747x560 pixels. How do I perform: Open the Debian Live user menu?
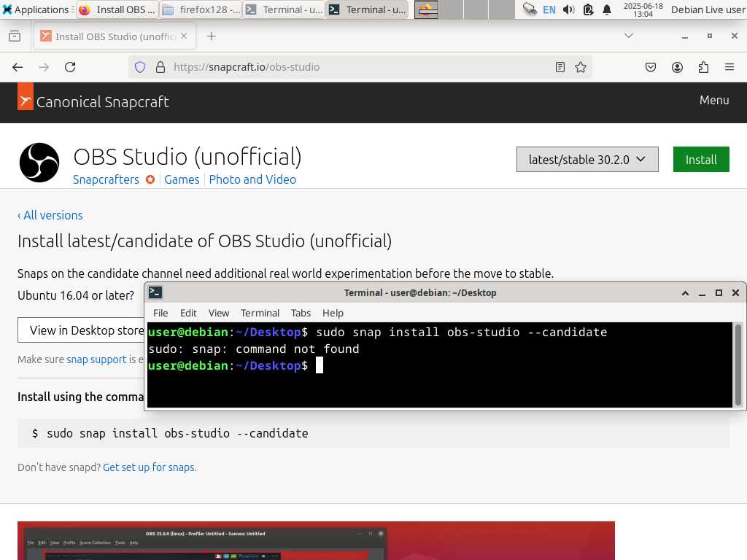coord(708,9)
